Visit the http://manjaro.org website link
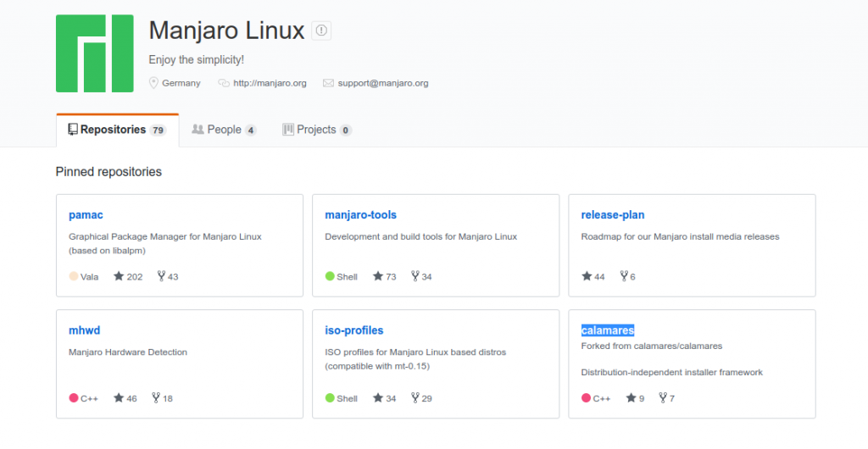 270,83
